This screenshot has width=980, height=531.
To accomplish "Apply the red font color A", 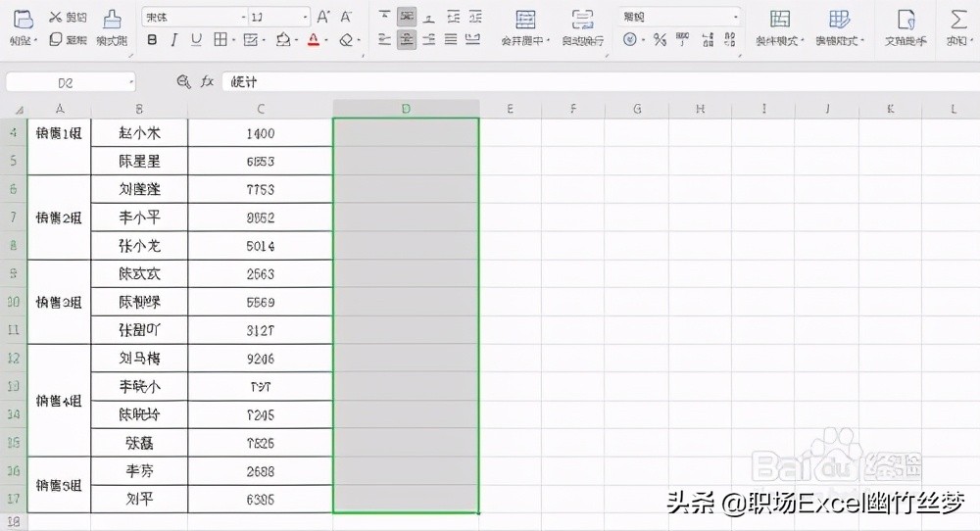I will [314, 40].
